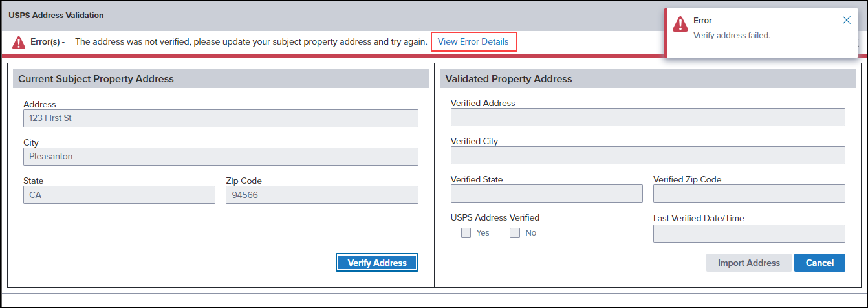Open View Error Details link
Viewport: 868px width, 308px height.
473,42
